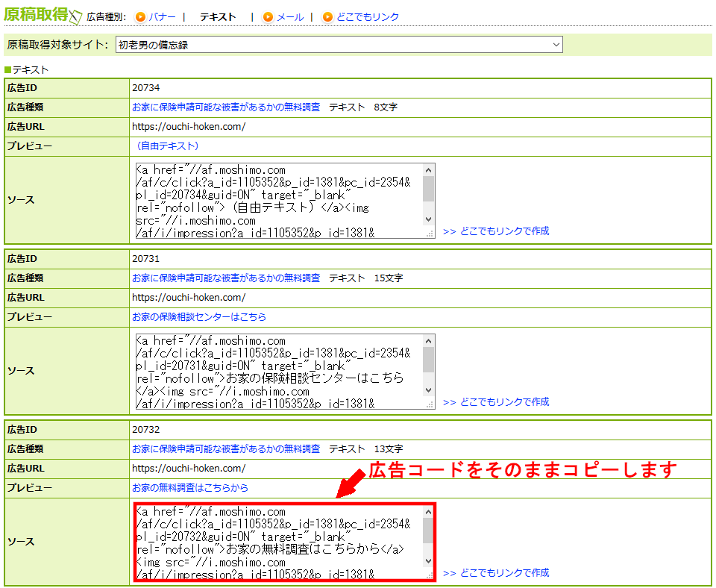Click resize grip of ad 20732 source box
The height and width of the screenshot is (588, 716).
430,575
